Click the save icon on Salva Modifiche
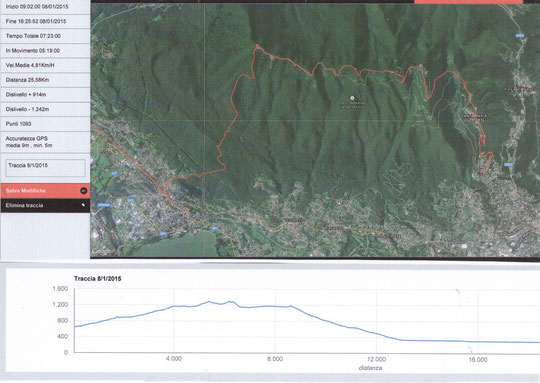540x383 pixels. (83, 190)
